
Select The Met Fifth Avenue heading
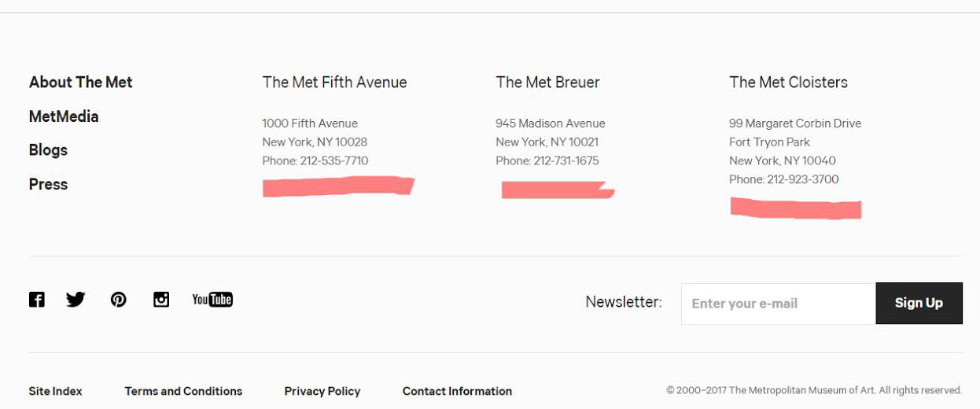pos(335,83)
